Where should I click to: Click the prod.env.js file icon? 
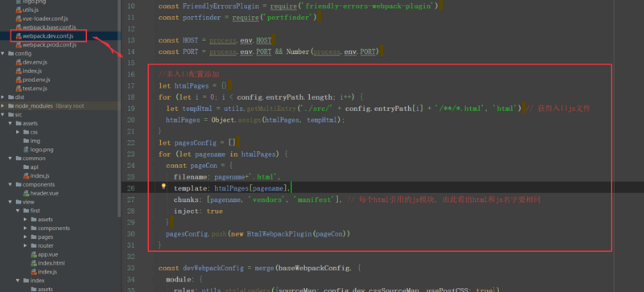(x=19, y=80)
